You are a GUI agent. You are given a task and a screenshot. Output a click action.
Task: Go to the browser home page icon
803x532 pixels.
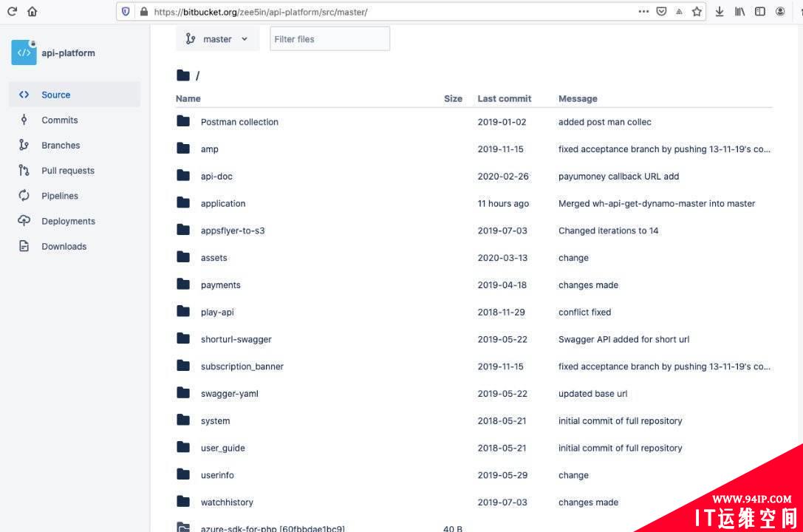pos(33,11)
